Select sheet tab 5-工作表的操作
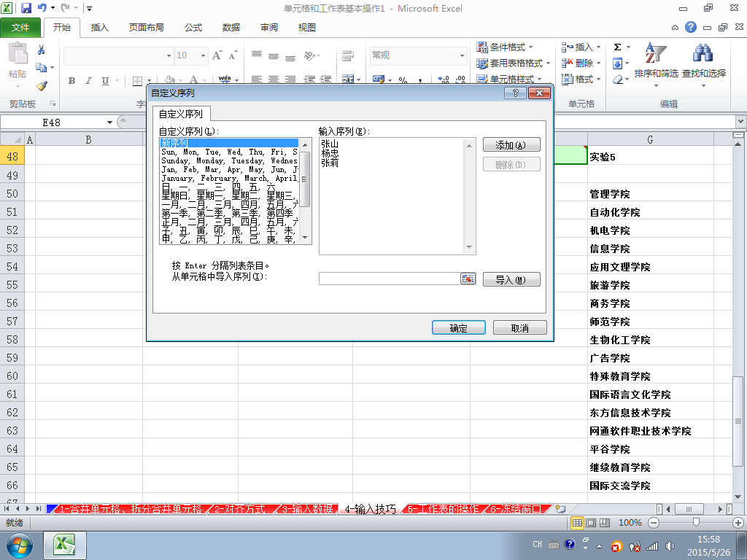Image resolution: width=747 pixels, height=560 pixels. [443, 509]
